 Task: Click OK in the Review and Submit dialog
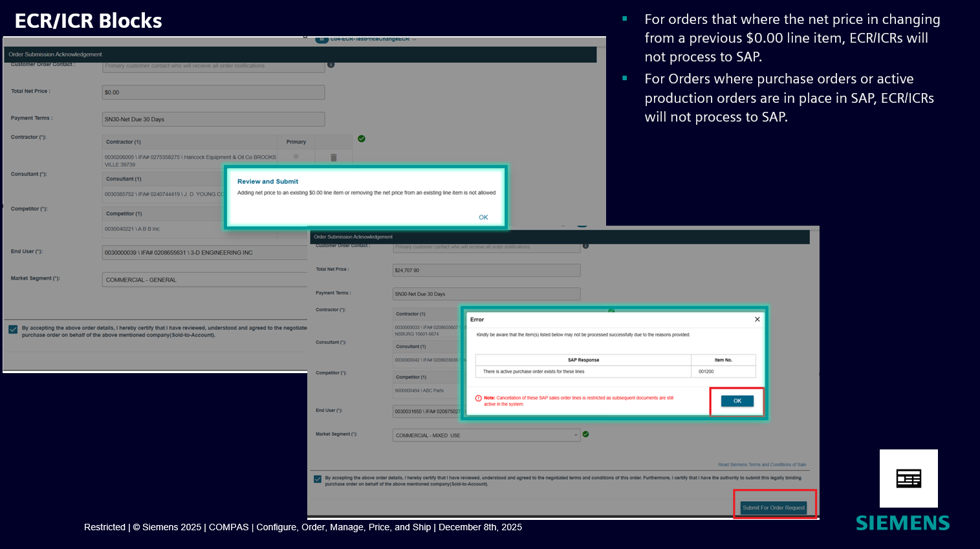tap(483, 217)
